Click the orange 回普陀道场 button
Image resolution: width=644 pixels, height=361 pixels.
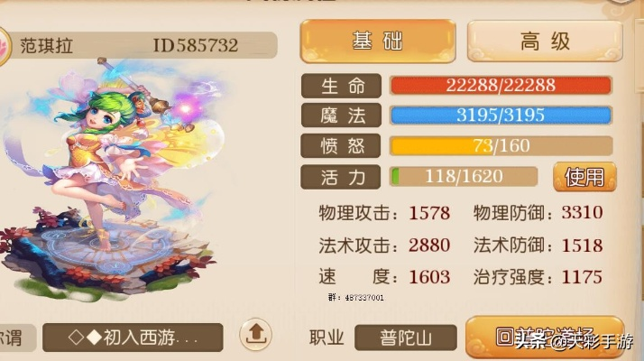click(x=546, y=337)
